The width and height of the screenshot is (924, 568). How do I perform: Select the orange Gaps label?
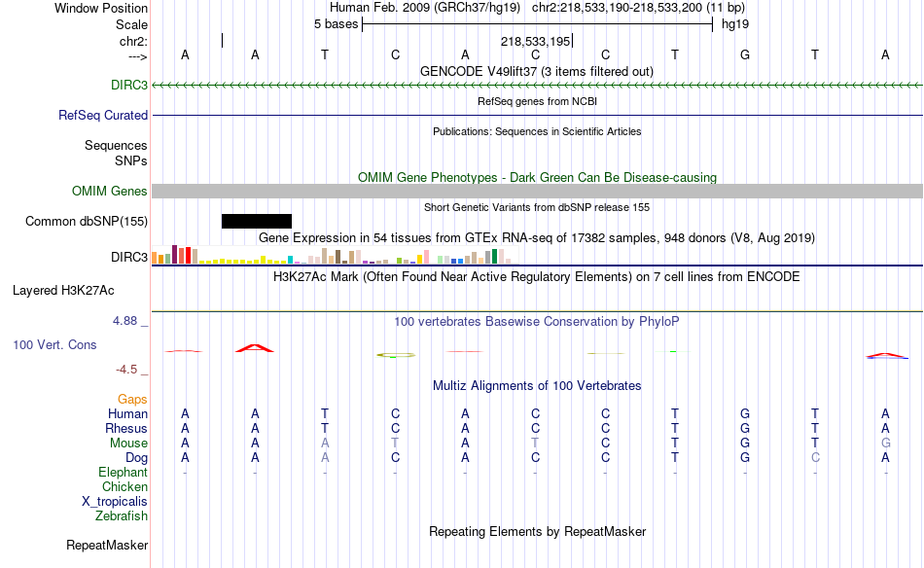[x=132, y=399]
